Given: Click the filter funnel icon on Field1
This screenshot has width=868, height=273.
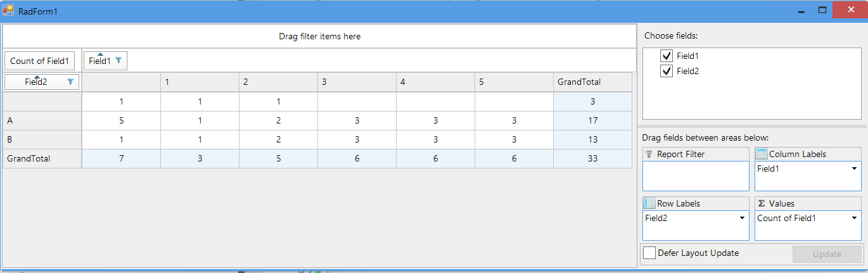Looking at the screenshot, I should coord(118,61).
